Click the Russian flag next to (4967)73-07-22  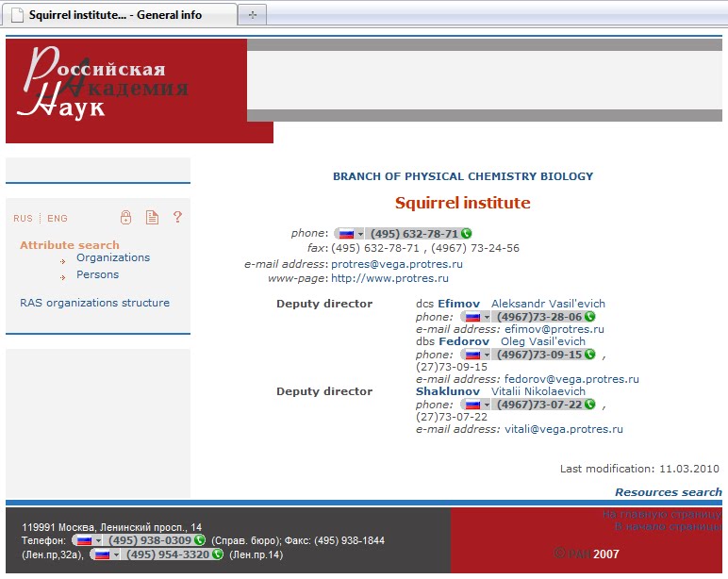pos(472,405)
